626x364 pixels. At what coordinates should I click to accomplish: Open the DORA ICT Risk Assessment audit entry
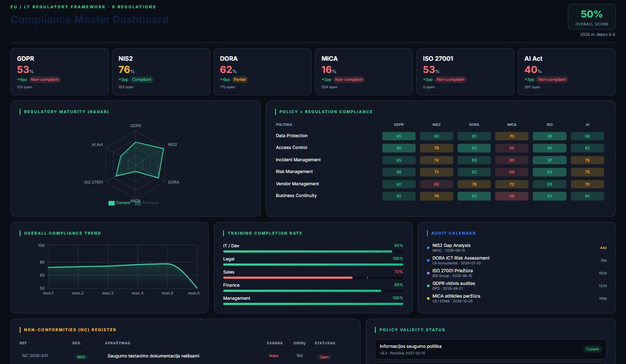[517, 260]
